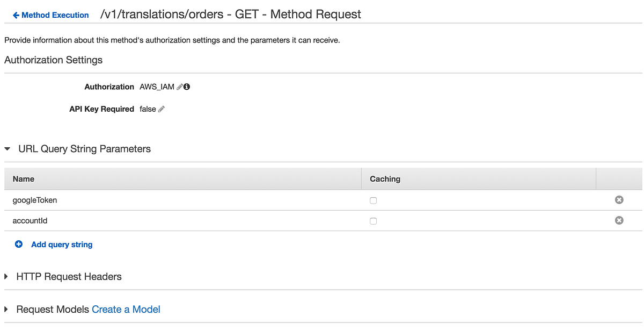644x330 pixels.
Task: Click the Name column header
Action: (x=24, y=178)
